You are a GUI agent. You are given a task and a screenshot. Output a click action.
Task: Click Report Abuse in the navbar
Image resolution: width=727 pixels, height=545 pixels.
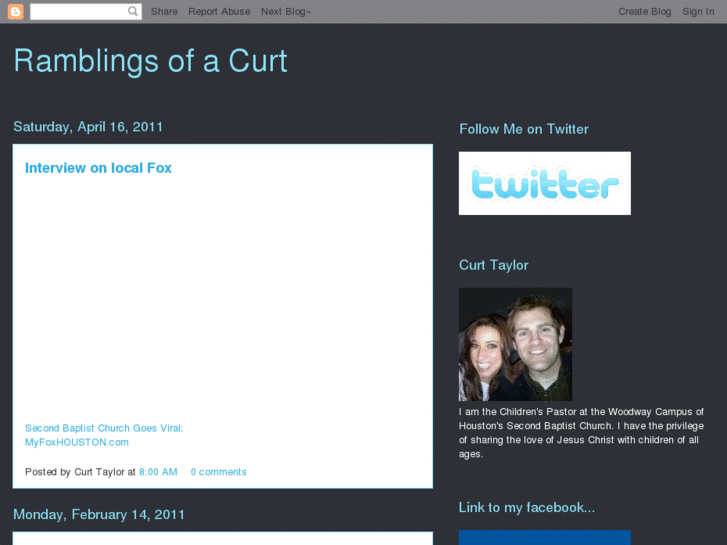(x=219, y=12)
